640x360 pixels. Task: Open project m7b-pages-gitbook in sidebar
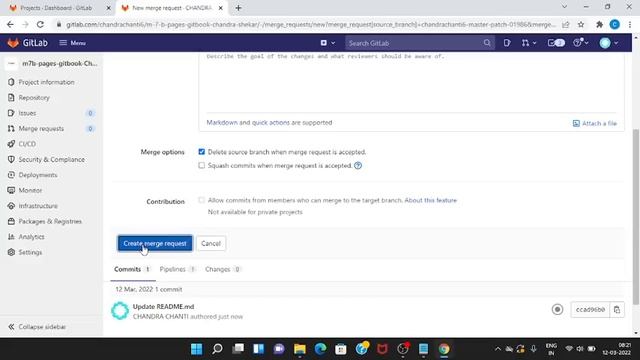[x=52, y=64]
